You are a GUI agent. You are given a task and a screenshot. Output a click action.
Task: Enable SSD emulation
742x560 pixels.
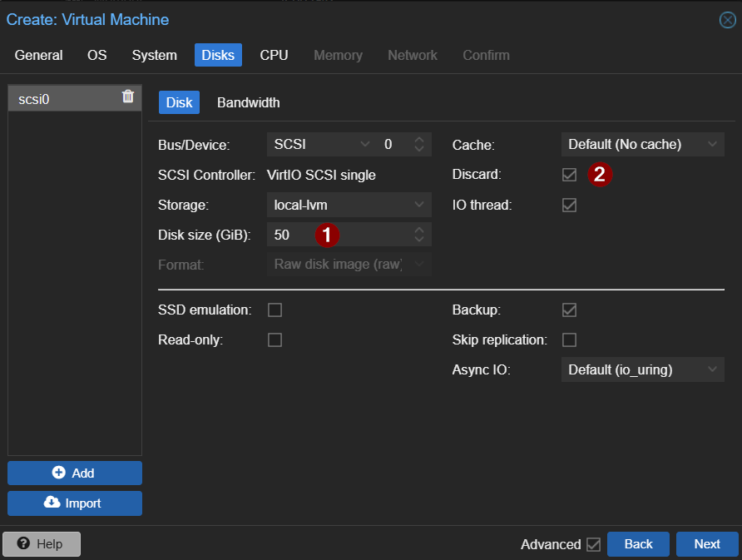275,310
